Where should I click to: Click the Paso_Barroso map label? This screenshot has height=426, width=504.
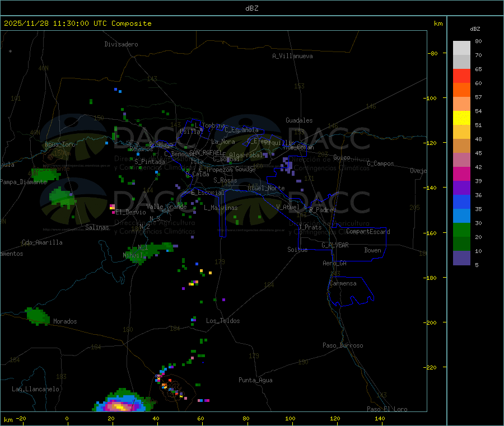click(x=343, y=345)
